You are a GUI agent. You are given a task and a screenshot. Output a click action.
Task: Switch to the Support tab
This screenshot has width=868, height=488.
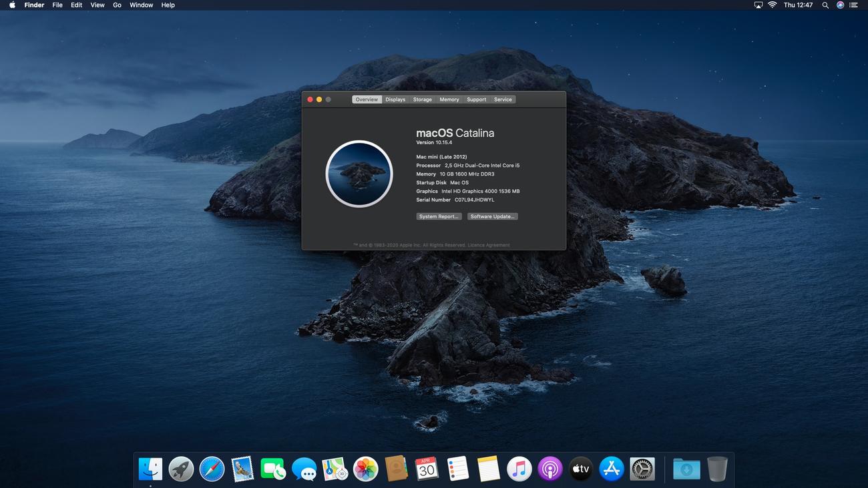477,99
